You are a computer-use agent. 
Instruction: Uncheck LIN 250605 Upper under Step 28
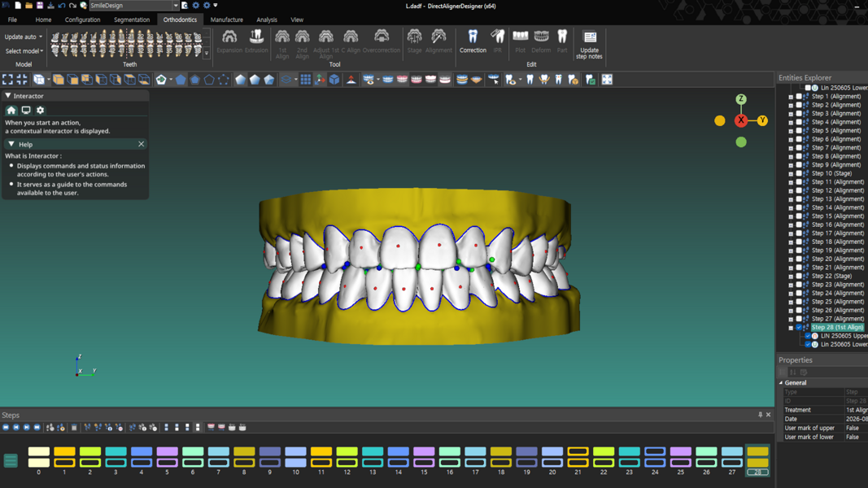pos(808,336)
